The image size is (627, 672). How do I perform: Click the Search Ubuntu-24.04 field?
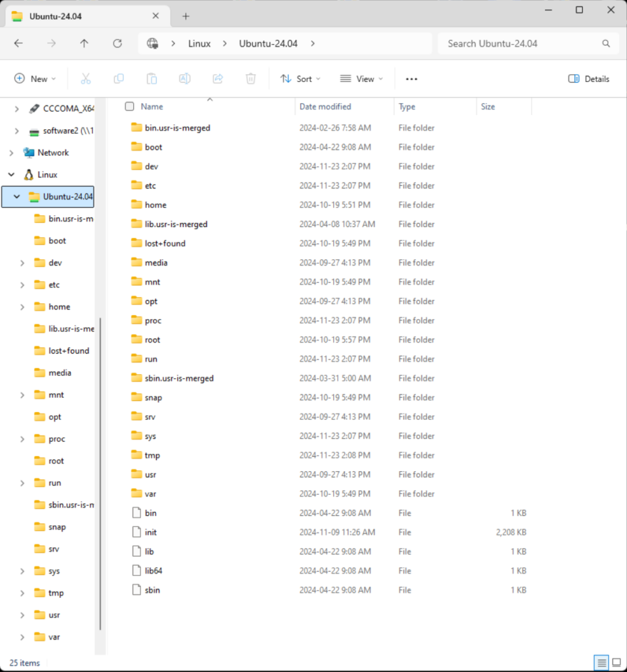pyautogui.click(x=529, y=43)
